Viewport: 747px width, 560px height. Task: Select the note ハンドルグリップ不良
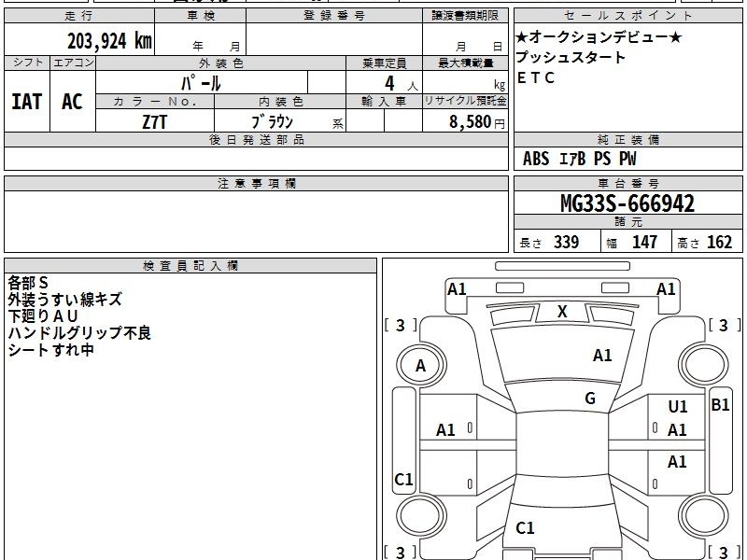(79, 333)
